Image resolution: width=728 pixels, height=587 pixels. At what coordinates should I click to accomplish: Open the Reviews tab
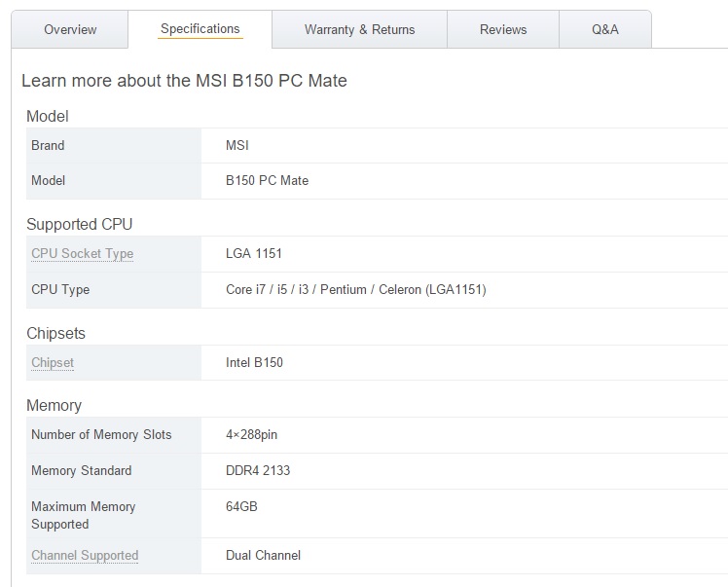pos(503,30)
